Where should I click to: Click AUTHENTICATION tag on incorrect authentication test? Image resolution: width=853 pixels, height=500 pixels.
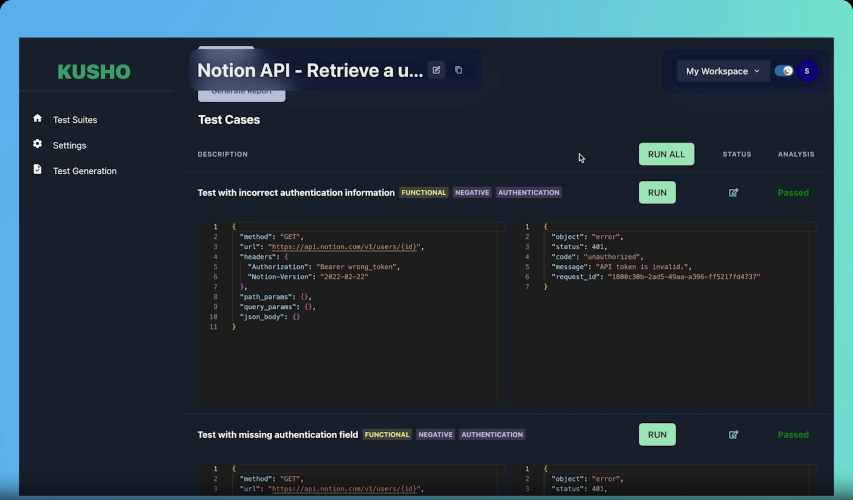coord(528,193)
